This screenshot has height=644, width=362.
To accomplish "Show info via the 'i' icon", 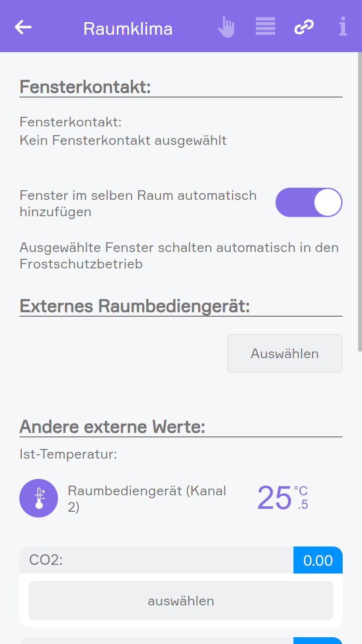I will point(343,27).
